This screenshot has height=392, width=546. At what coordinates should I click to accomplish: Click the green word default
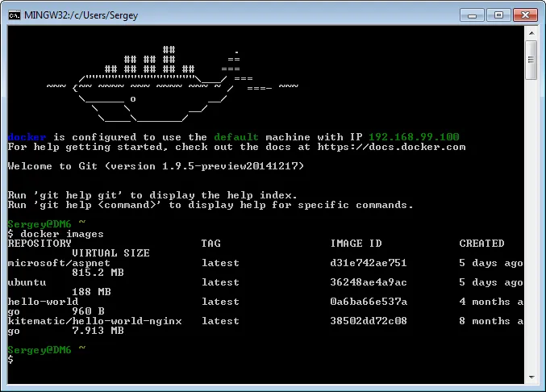click(x=236, y=137)
